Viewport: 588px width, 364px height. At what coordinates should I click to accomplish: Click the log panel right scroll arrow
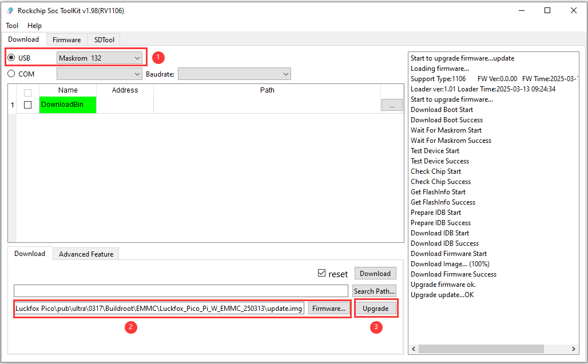tap(574, 349)
